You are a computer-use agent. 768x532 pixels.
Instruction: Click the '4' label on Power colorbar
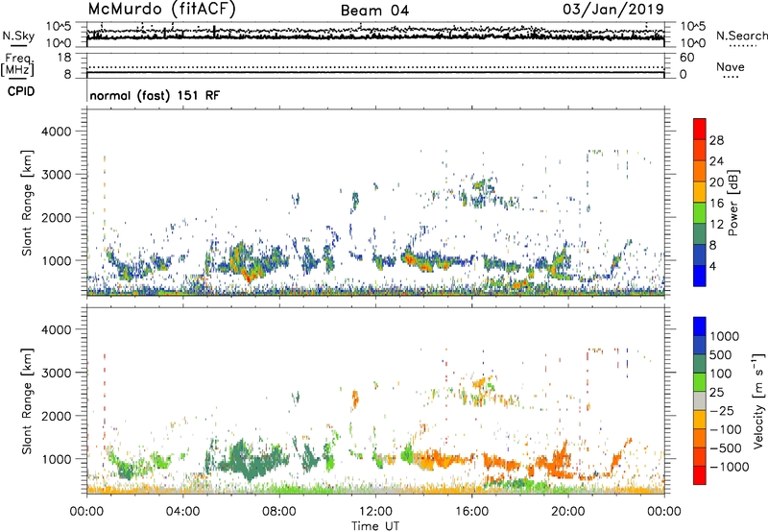coord(713,267)
